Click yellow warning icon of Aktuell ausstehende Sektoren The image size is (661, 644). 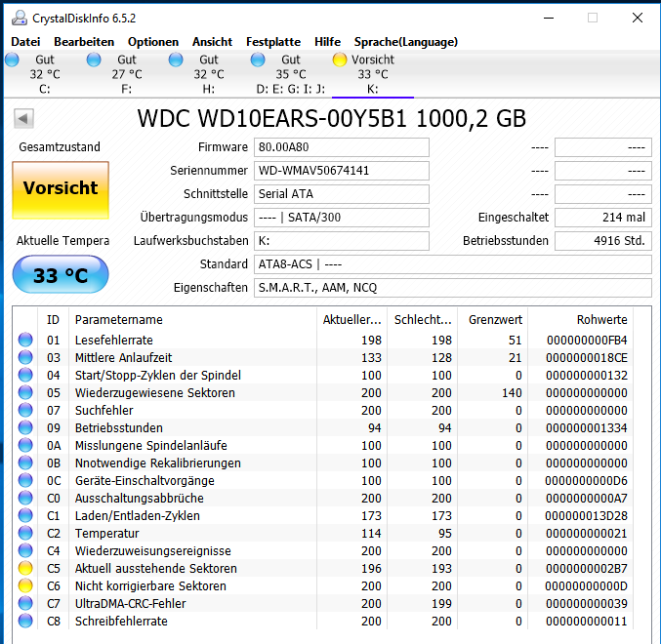point(25,569)
